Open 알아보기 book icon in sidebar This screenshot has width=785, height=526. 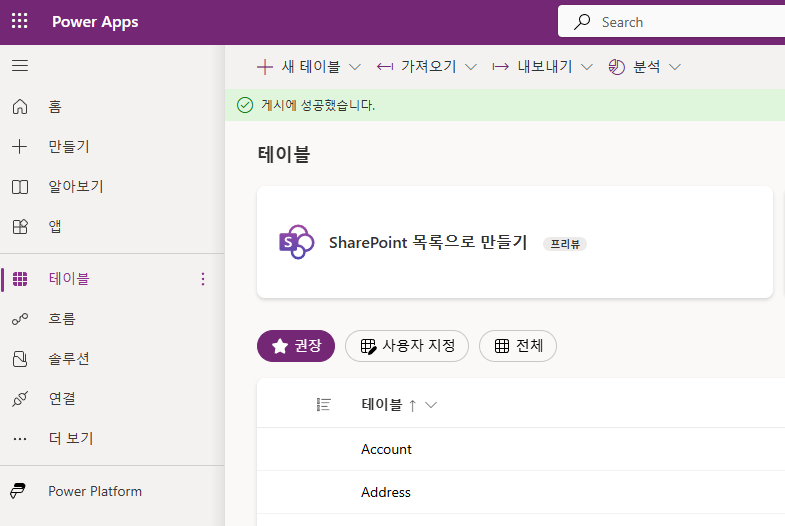[20, 187]
